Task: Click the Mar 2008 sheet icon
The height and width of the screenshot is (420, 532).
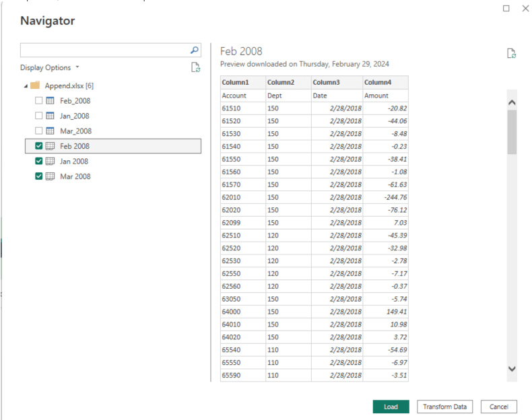Action: [x=49, y=176]
